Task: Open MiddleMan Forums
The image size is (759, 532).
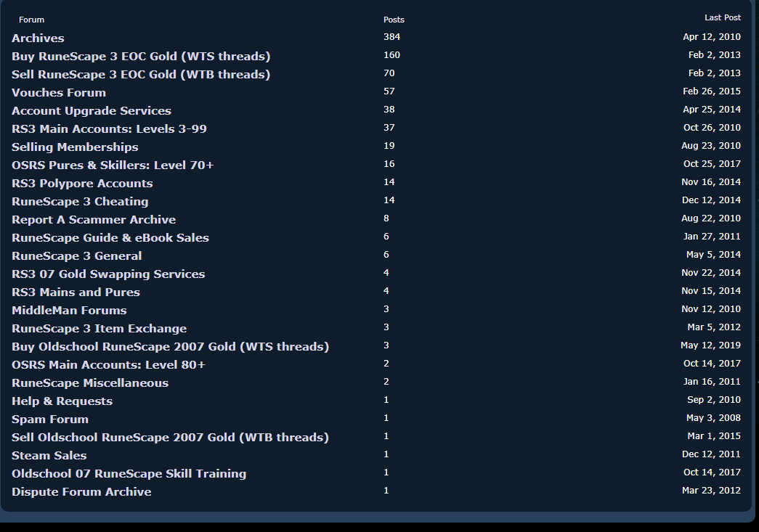Action: (x=69, y=310)
